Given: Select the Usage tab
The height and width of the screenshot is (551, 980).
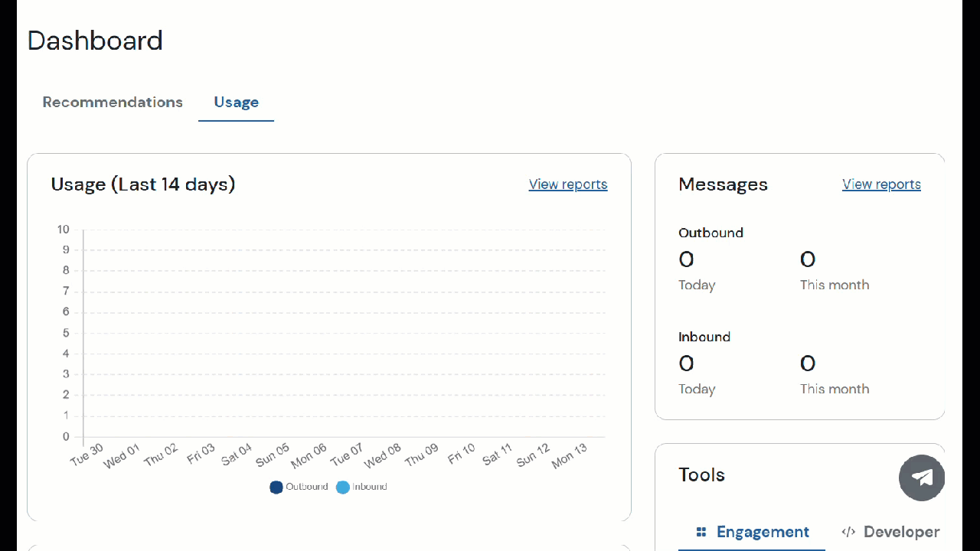Looking at the screenshot, I should [236, 102].
